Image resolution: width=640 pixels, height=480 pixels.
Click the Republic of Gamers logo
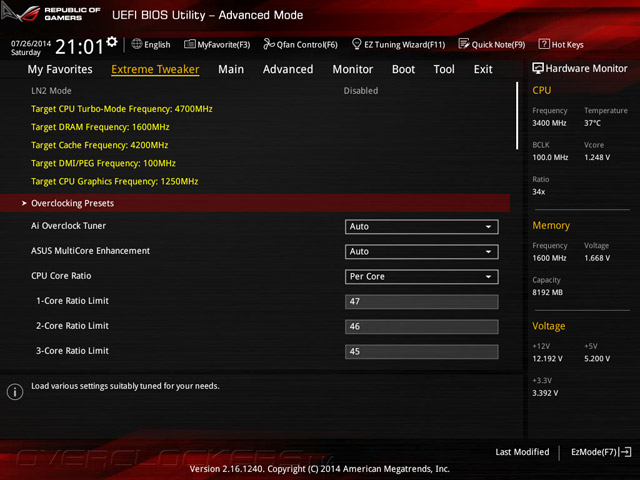pyautogui.click(x=51, y=13)
